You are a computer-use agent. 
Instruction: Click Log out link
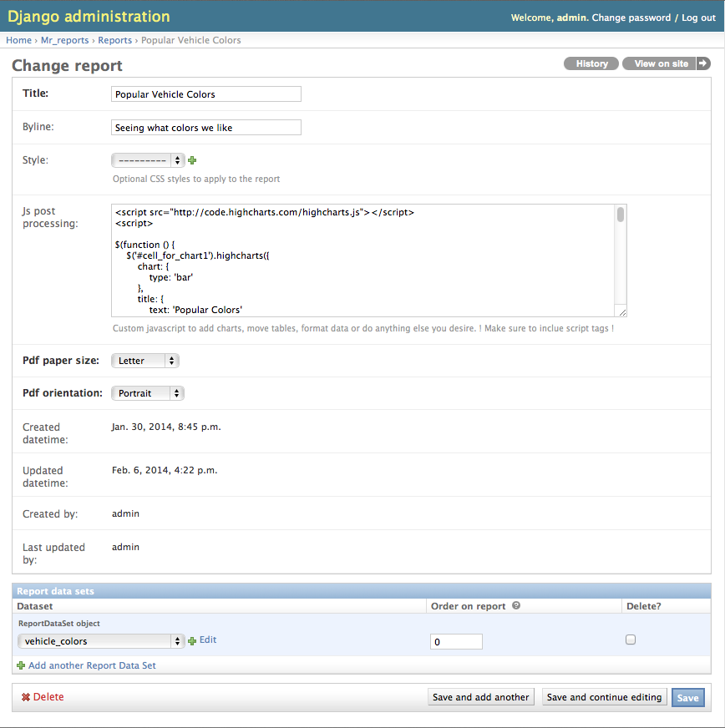pos(698,18)
